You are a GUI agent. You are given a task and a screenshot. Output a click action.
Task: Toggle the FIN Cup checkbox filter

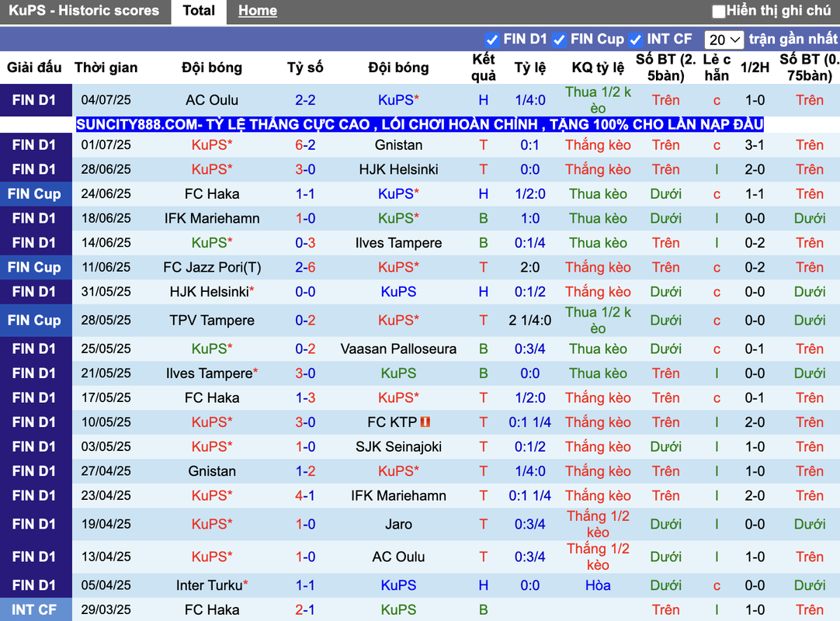(x=559, y=40)
